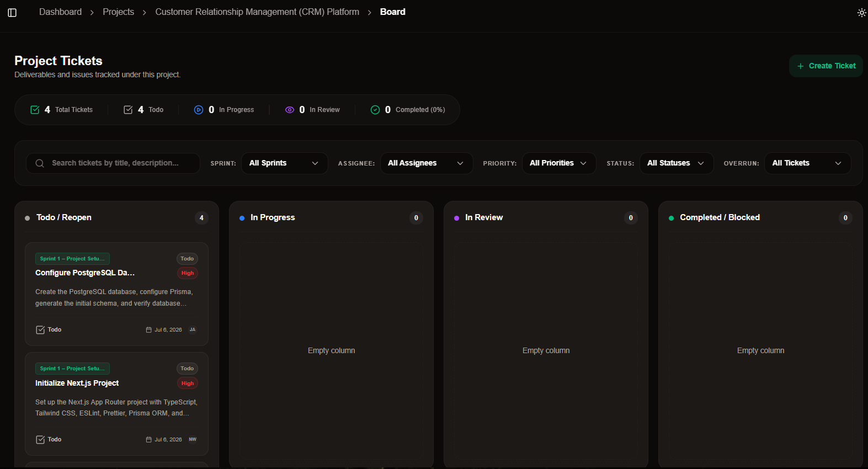Click the Completed check-circle icon
This screenshot has width=868, height=469.
(375, 110)
